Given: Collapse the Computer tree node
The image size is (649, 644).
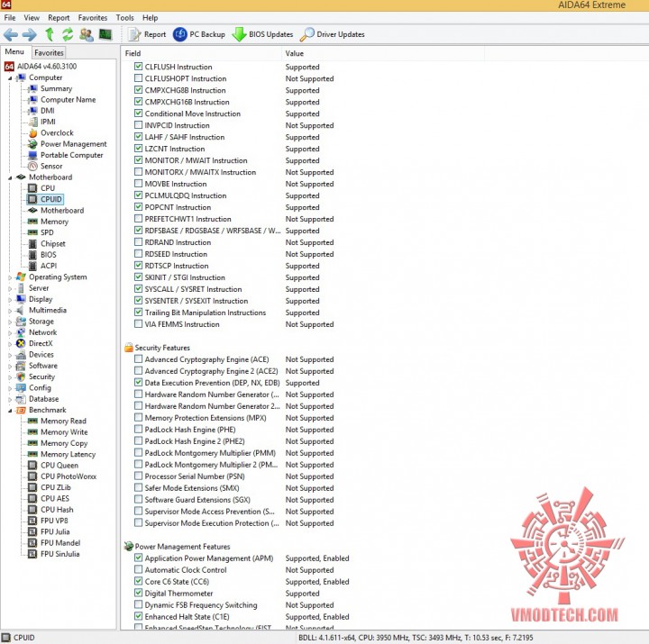Looking at the screenshot, I should click(10, 78).
